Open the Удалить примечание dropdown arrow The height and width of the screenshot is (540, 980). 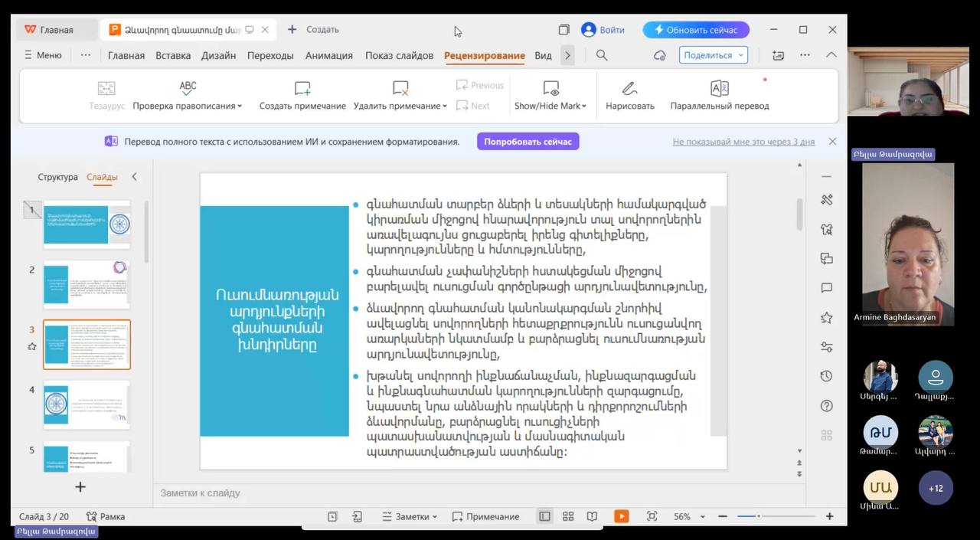point(445,106)
